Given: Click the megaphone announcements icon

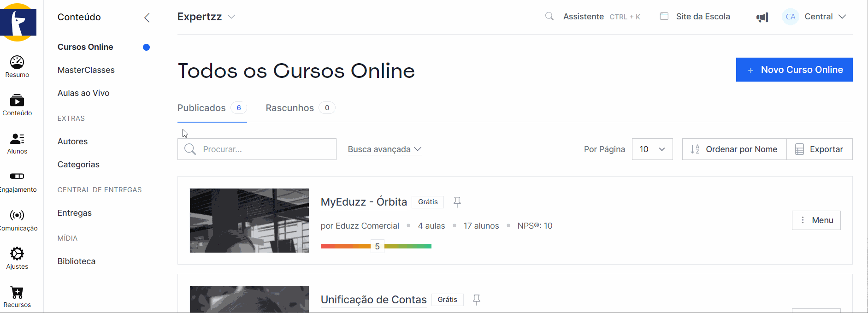Looking at the screenshot, I should coord(762,18).
